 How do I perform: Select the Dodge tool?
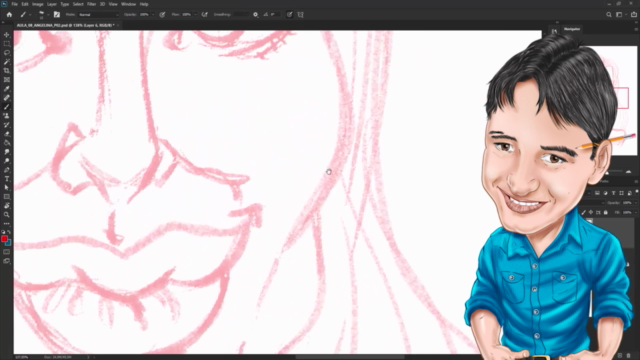[7, 160]
